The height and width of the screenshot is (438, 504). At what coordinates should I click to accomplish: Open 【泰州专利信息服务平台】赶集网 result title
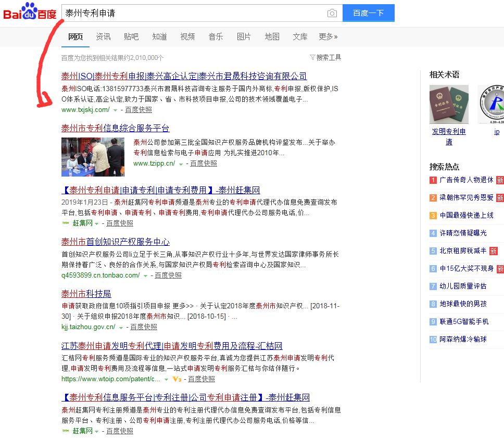(x=185, y=397)
